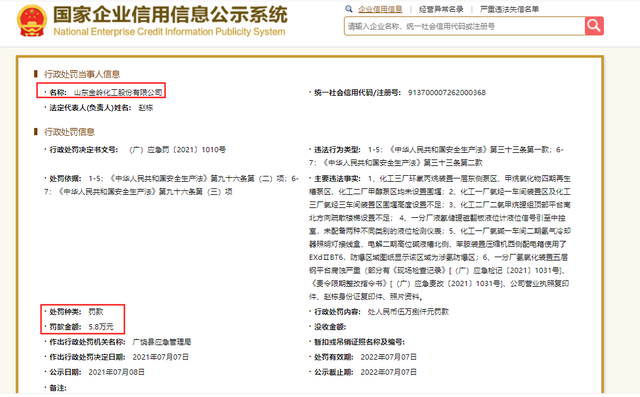Click the 作出行政处罚机关名称 label
The height and width of the screenshot is (397, 640).
tap(87, 342)
